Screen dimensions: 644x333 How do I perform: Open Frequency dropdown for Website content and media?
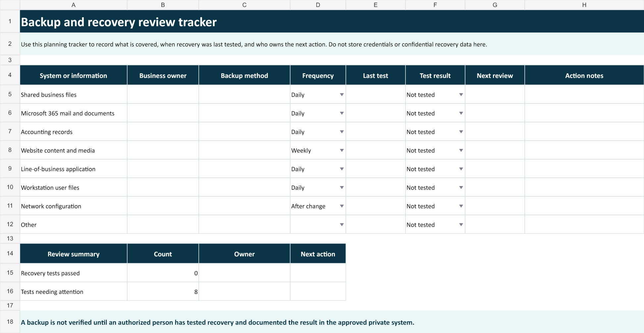point(342,151)
